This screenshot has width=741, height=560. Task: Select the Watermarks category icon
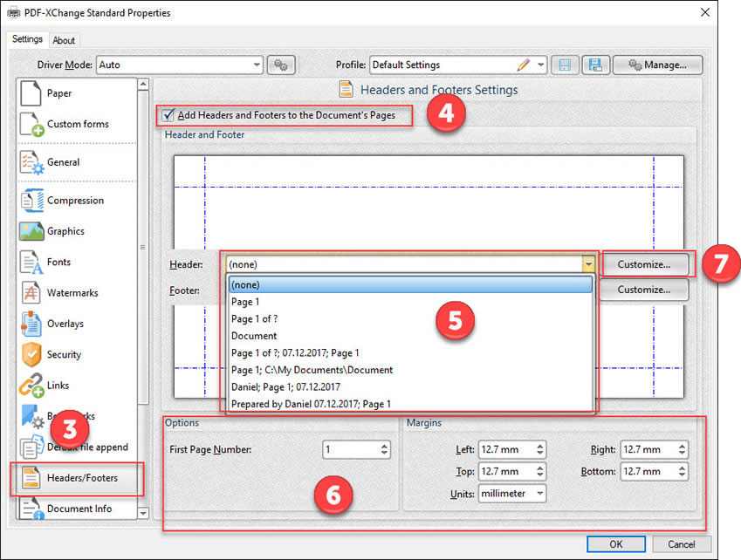pos(31,293)
